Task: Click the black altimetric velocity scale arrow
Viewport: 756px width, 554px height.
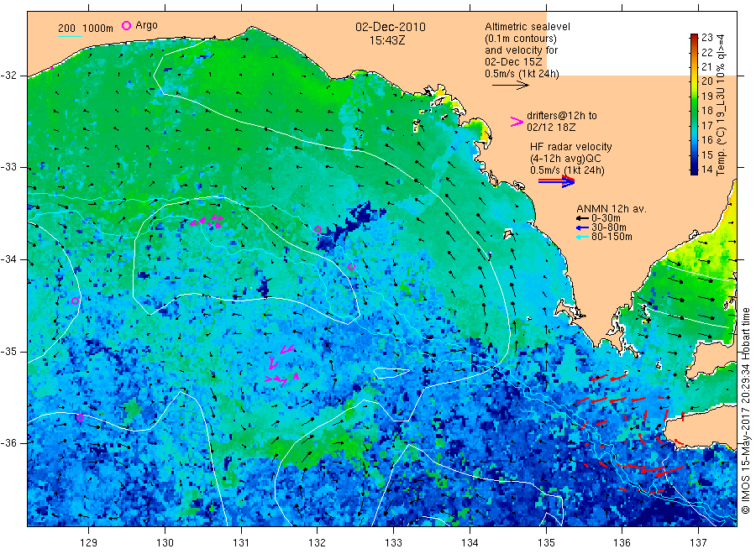Action: pyautogui.click(x=510, y=86)
